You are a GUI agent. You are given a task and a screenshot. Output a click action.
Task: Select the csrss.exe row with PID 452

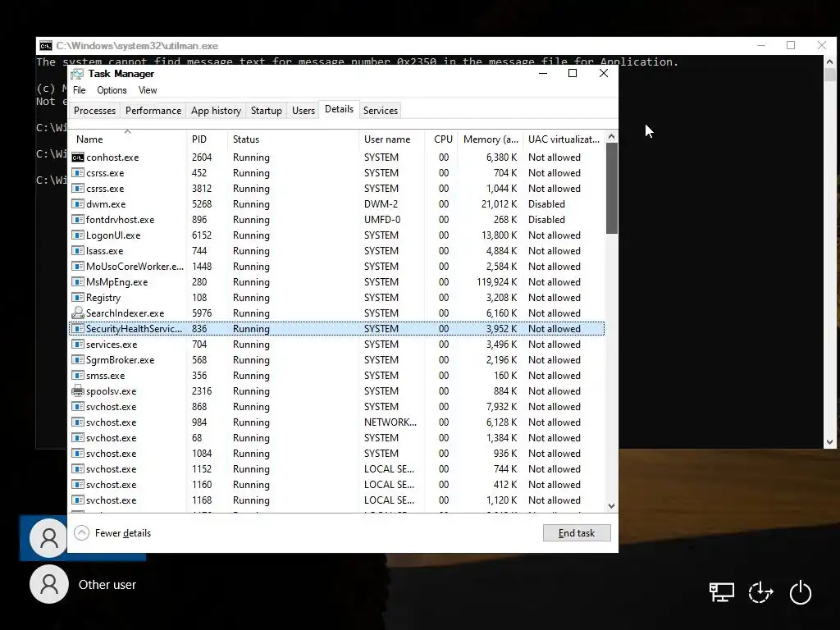[337, 173]
